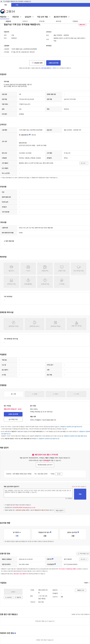Click the 건물 내부 경사로 facility icon
Image resolution: width=90 pixels, height=644 pixels.
76,324
